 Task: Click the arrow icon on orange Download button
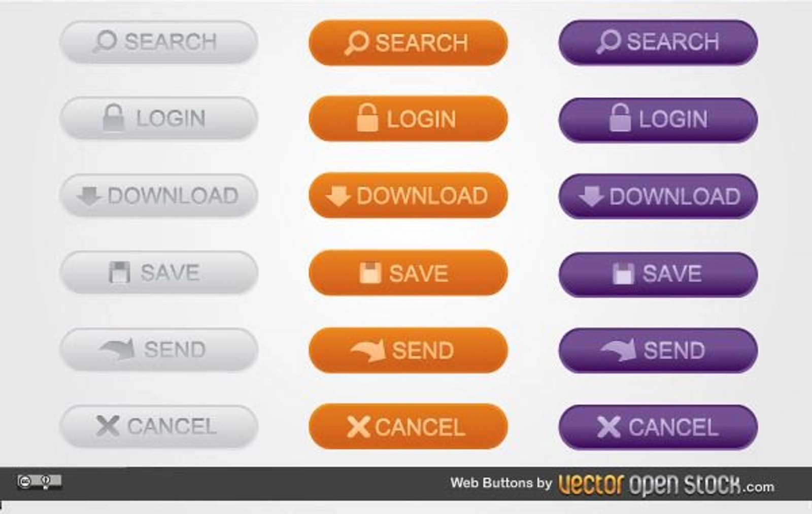click(x=338, y=196)
